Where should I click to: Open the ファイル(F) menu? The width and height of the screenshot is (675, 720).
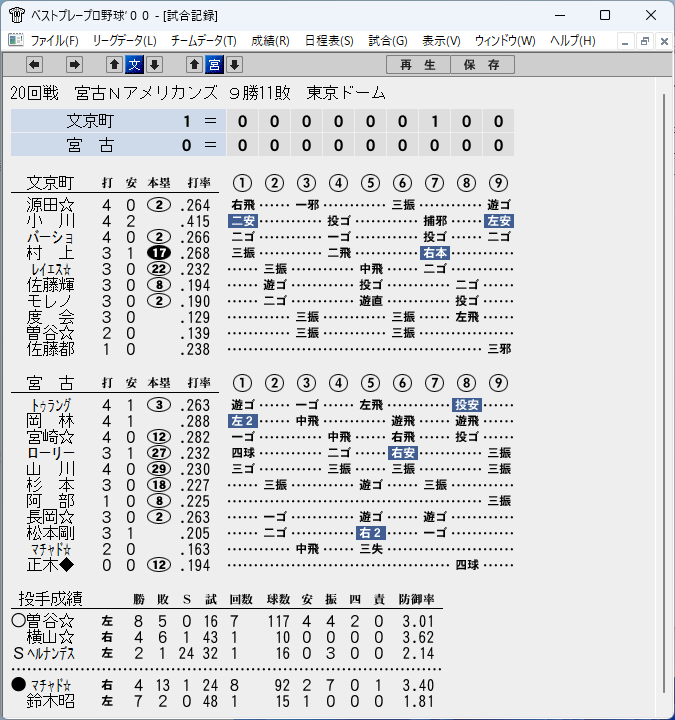click(x=55, y=41)
